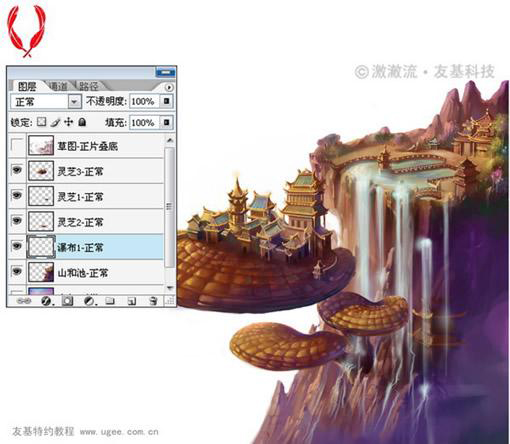Image resolution: width=510 pixels, height=444 pixels.
Task: Delete layer with trash icon
Action: coord(153,301)
